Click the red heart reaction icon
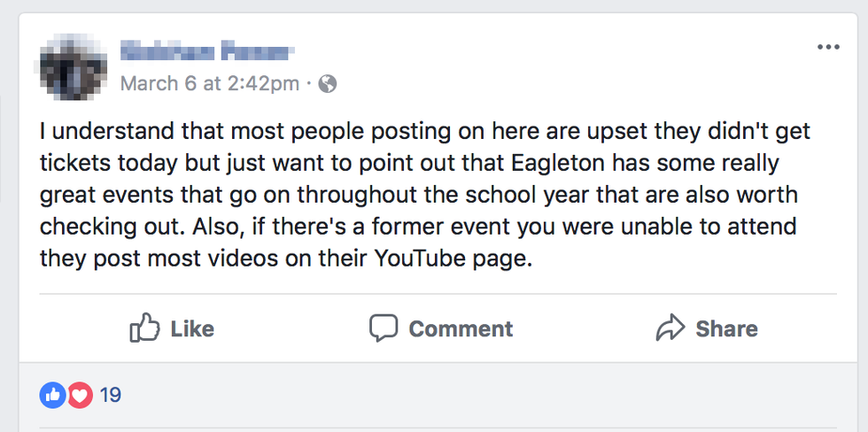The image size is (868, 432). [x=80, y=395]
